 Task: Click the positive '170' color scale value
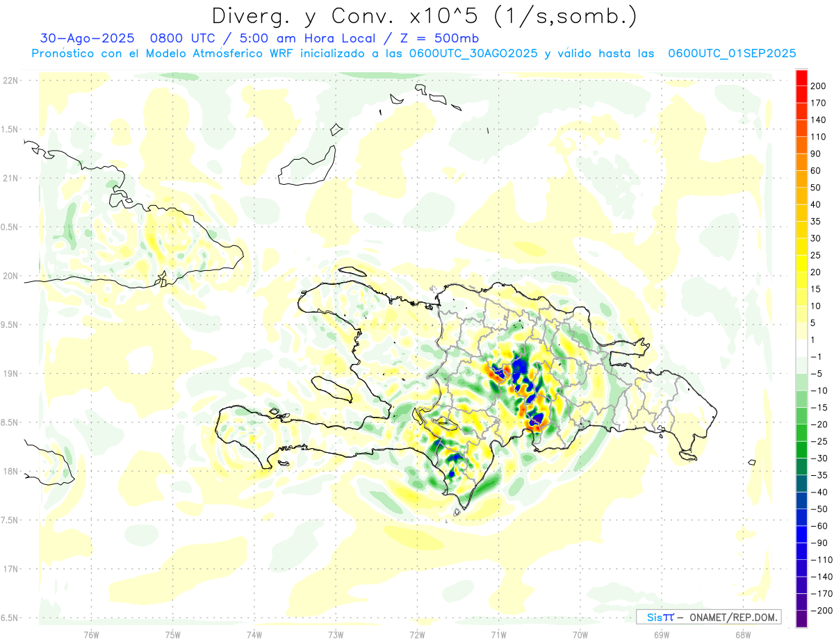tap(819, 103)
